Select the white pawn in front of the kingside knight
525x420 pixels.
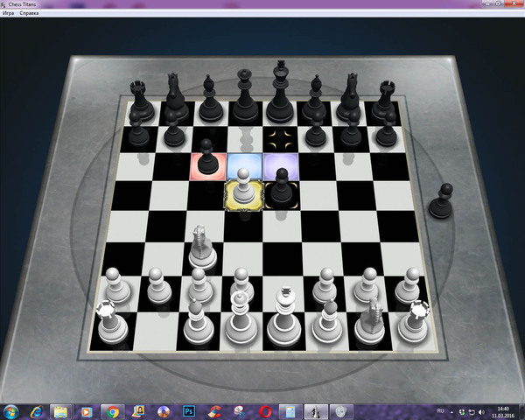(367, 284)
